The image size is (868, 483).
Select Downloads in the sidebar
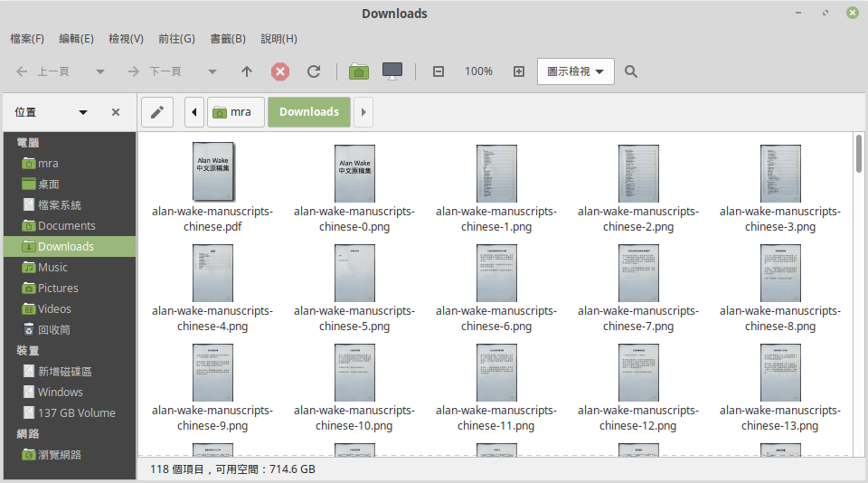pyautogui.click(x=70, y=247)
